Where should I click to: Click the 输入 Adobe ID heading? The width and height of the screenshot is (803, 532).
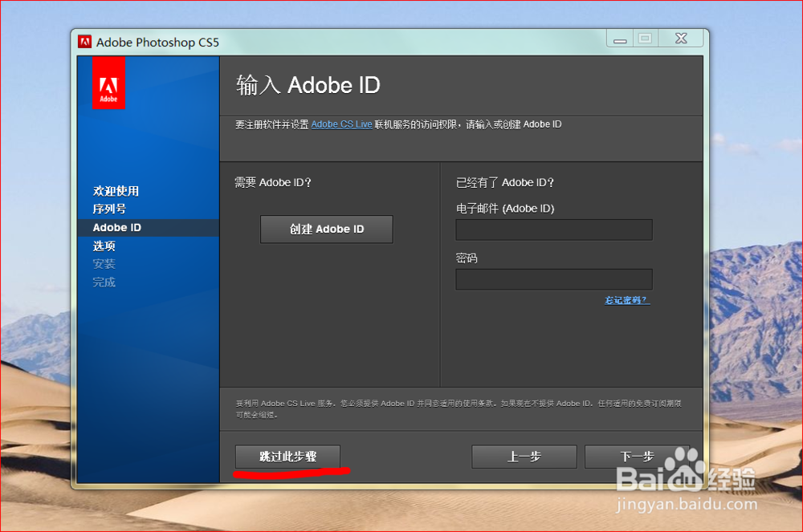[x=308, y=85]
